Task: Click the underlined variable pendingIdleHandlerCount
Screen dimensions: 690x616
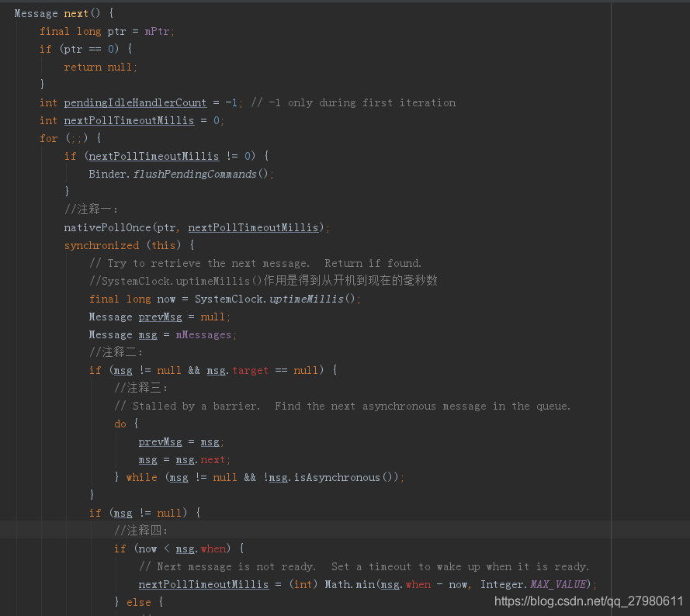Action: [x=135, y=102]
